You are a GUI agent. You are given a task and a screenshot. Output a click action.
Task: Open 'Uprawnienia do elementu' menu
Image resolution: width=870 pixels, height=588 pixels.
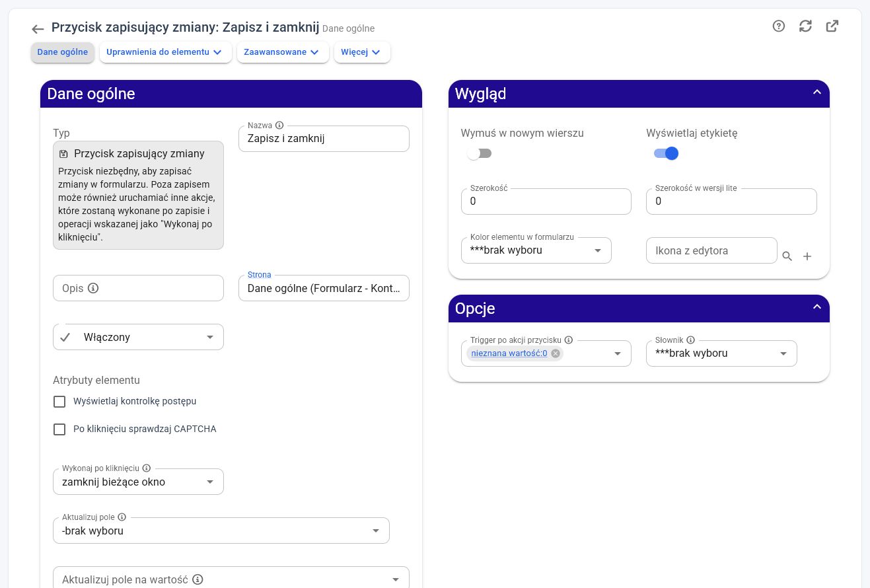click(166, 52)
